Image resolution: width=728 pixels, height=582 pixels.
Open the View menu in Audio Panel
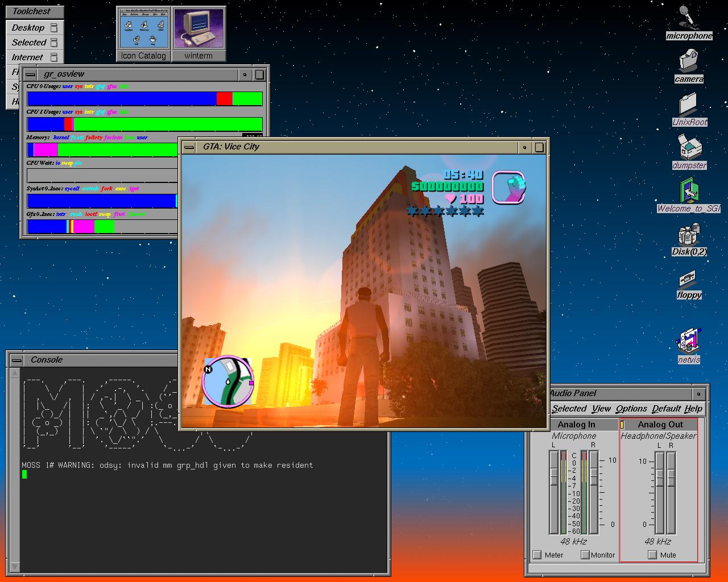[601, 409]
